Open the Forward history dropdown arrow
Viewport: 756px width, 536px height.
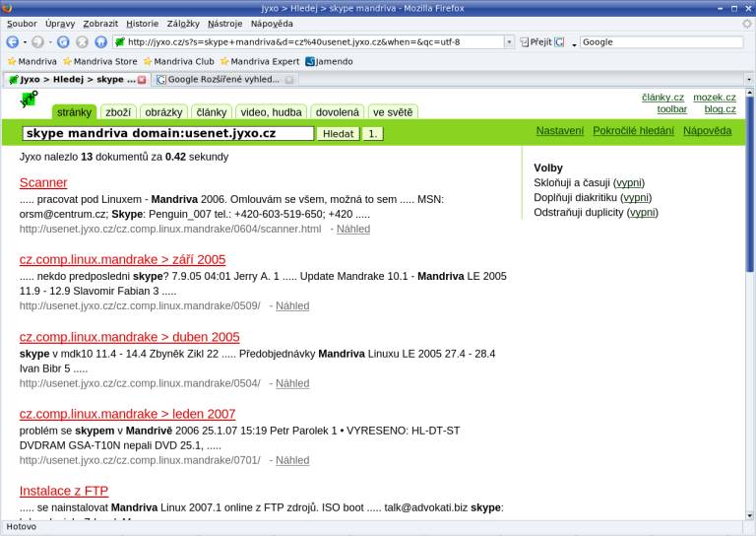(x=49, y=42)
